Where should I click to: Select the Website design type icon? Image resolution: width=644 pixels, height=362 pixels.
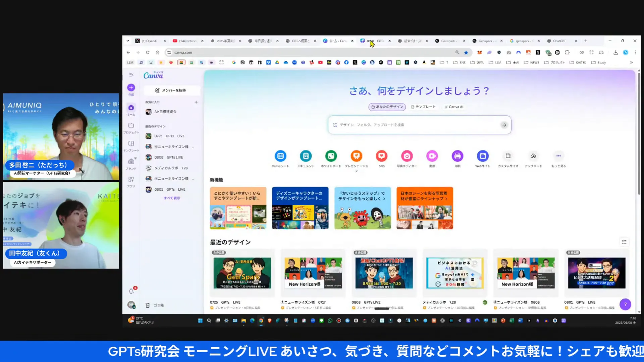click(x=483, y=156)
